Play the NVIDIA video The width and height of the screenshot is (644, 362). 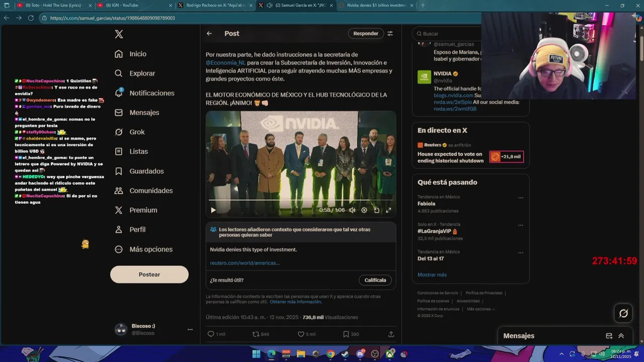(x=213, y=210)
